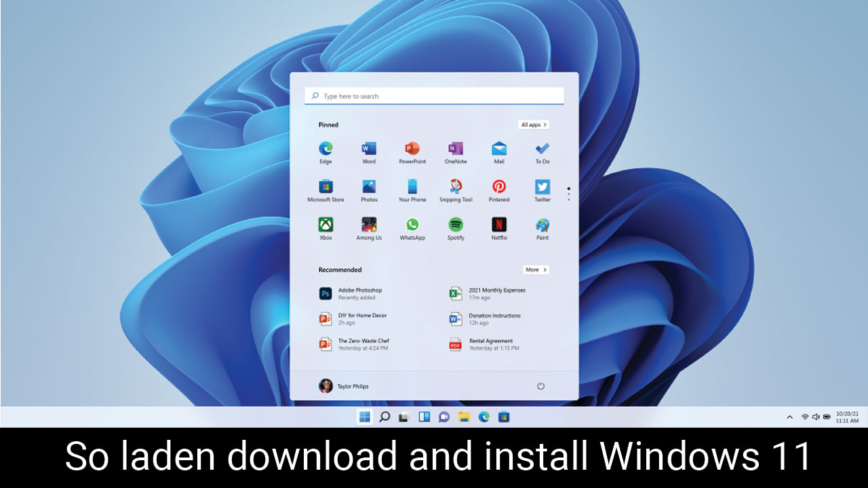Screen dimensions: 868x488
Task: Open Search from the taskbar
Action: [384, 417]
